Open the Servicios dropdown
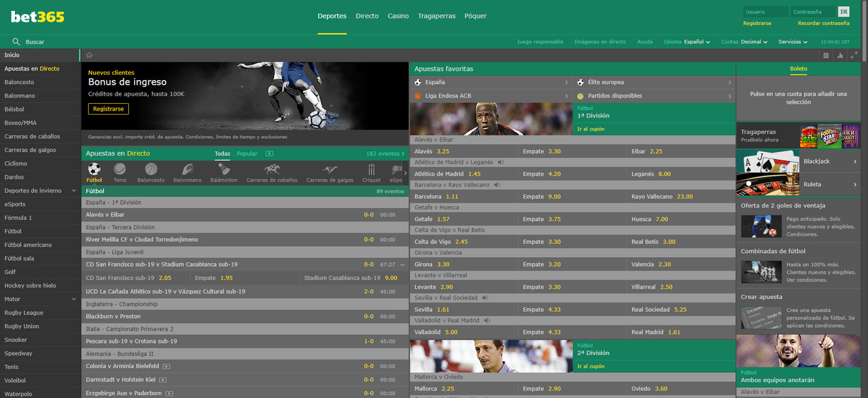Screen dimensions: 868x398 793,41
